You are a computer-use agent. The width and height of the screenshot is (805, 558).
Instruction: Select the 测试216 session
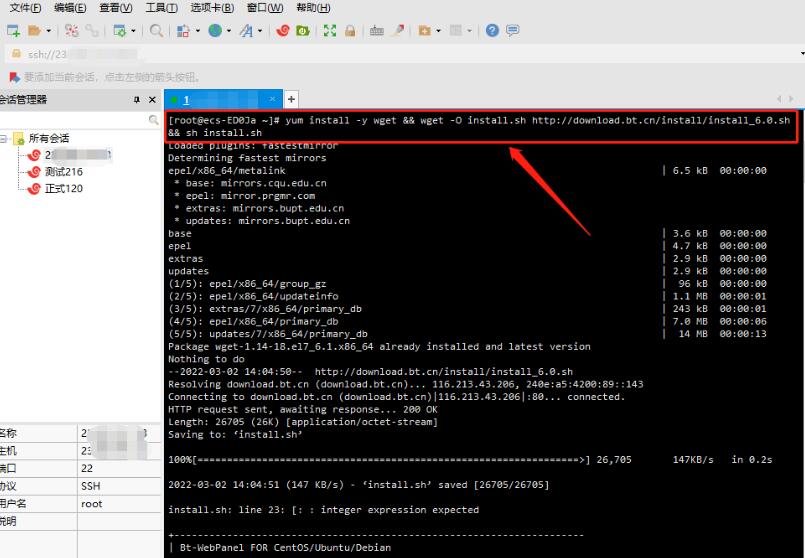click(63, 172)
